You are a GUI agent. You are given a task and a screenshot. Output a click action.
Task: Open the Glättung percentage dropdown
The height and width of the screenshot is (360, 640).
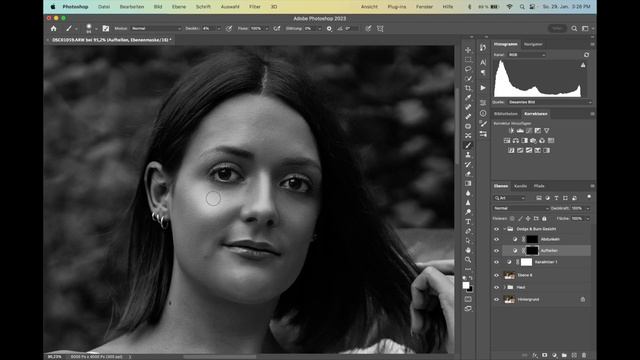pos(319,29)
